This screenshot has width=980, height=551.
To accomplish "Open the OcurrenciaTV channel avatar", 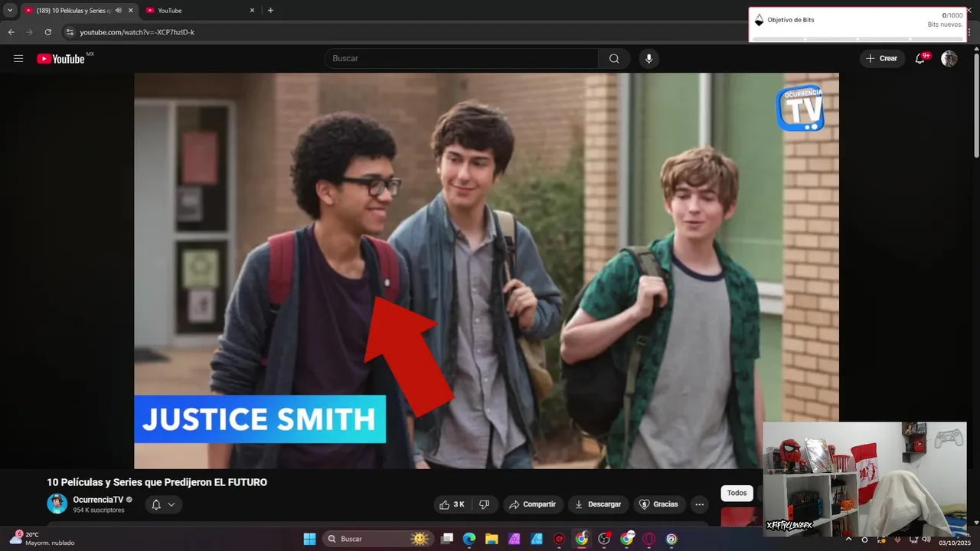I will (57, 504).
